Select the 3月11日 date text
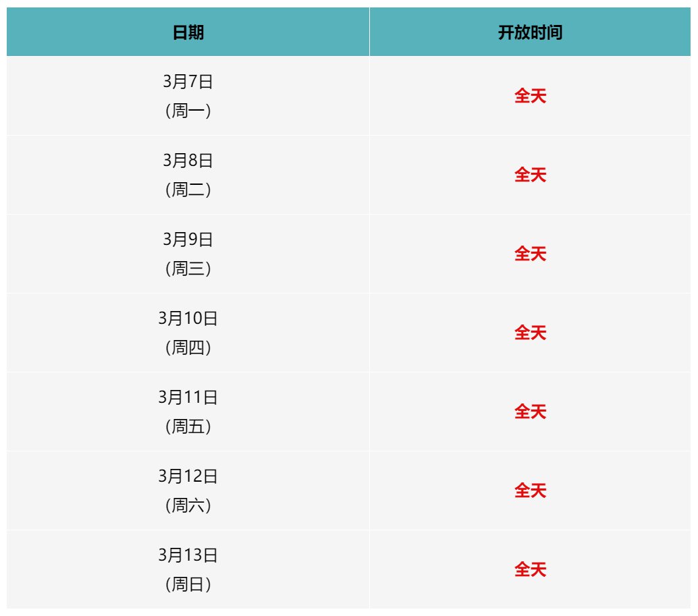This screenshot has width=698, height=616. point(188,398)
